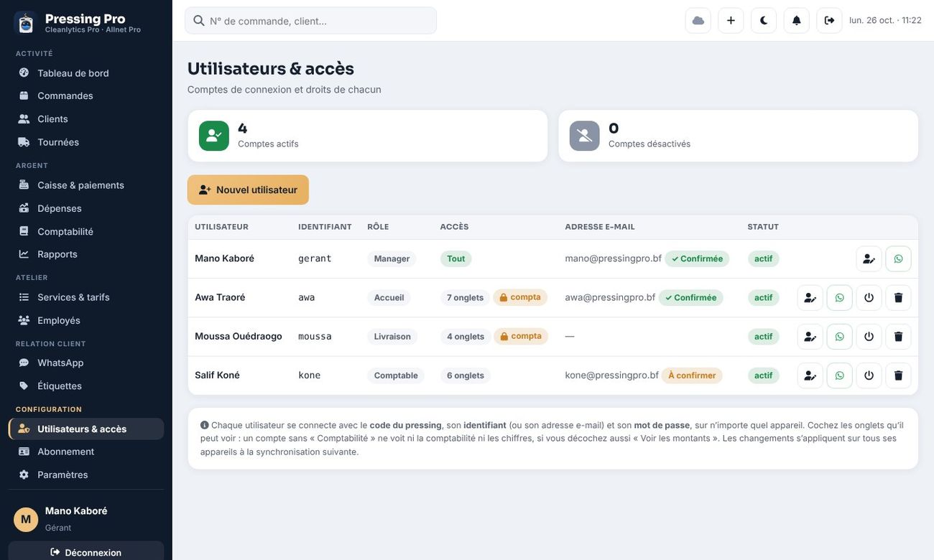This screenshot has width=934, height=560.
Task: Open Caisse & paiements page
Action: click(86, 185)
